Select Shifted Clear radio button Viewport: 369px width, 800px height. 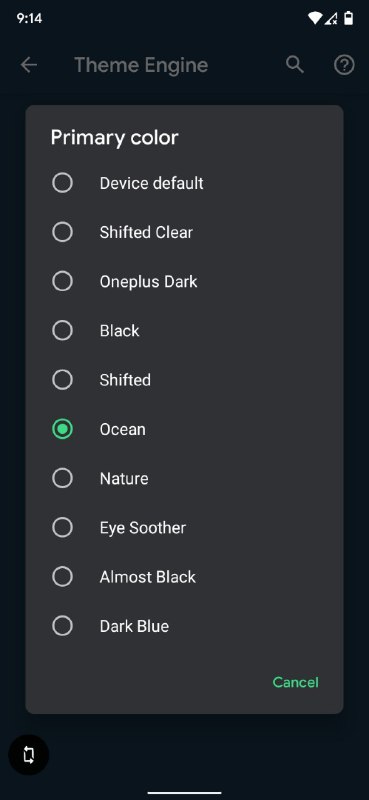point(62,232)
